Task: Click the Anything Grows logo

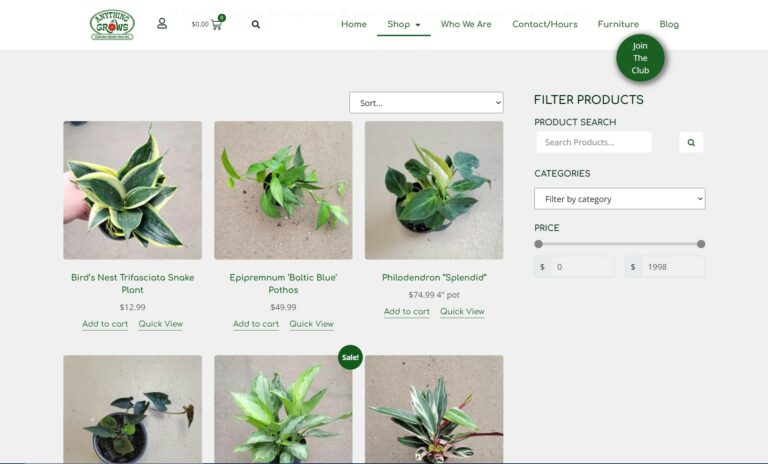Action: tap(112, 24)
